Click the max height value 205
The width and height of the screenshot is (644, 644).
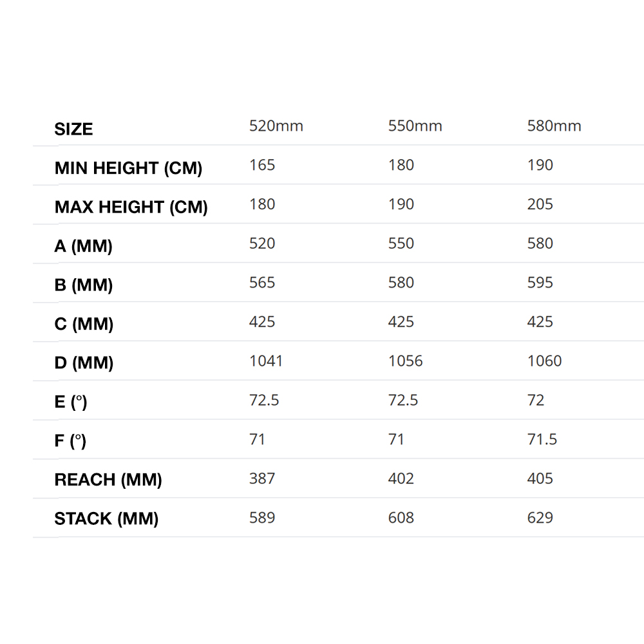pyautogui.click(x=540, y=205)
